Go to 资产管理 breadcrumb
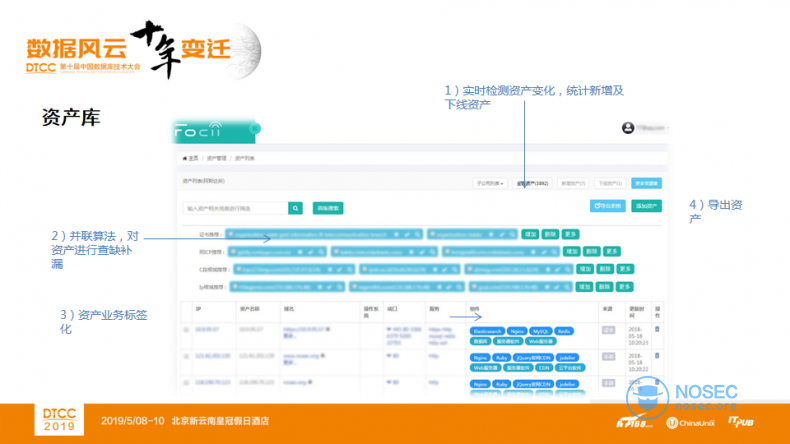Viewport: 790px width, 444px height. (x=217, y=158)
